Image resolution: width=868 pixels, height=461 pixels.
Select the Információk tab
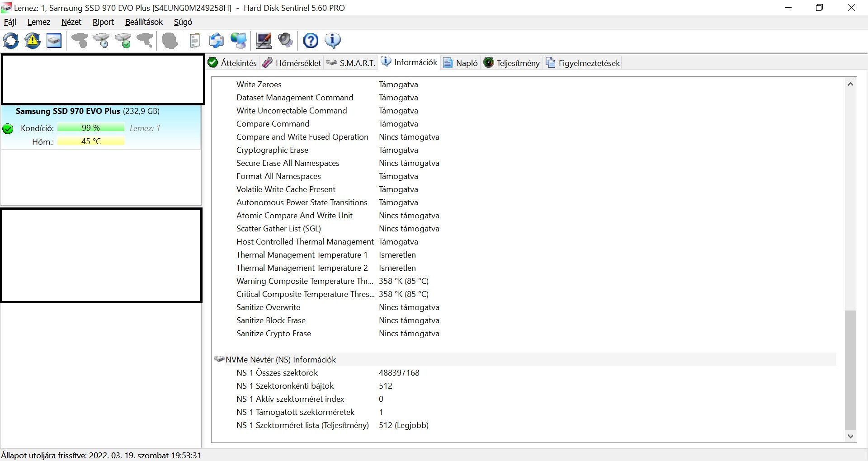[x=410, y=62]
